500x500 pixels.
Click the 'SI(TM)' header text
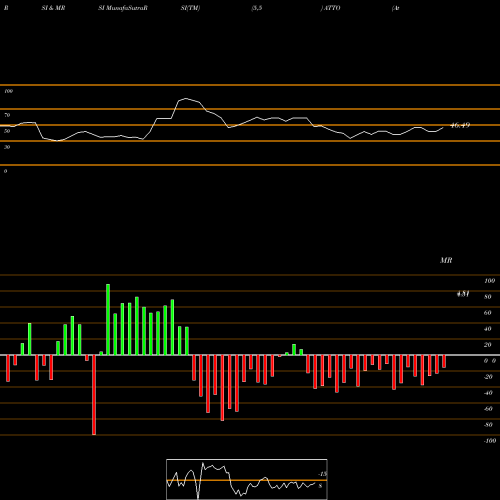coord(190,8)
